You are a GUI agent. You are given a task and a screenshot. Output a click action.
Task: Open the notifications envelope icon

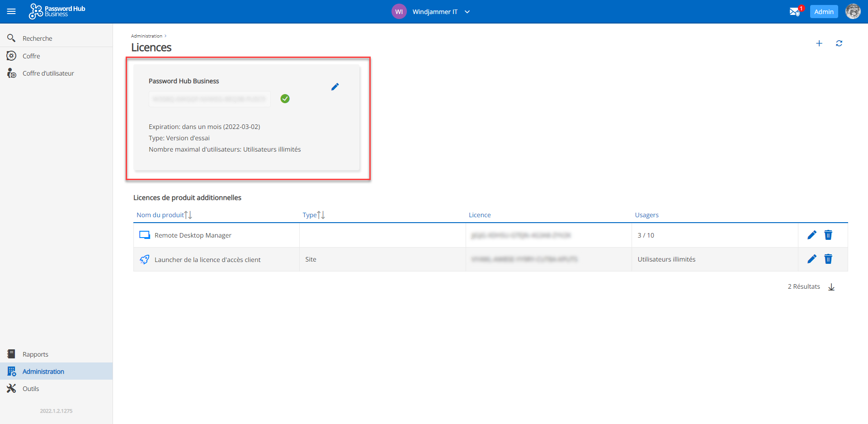[x=794, y=12]
